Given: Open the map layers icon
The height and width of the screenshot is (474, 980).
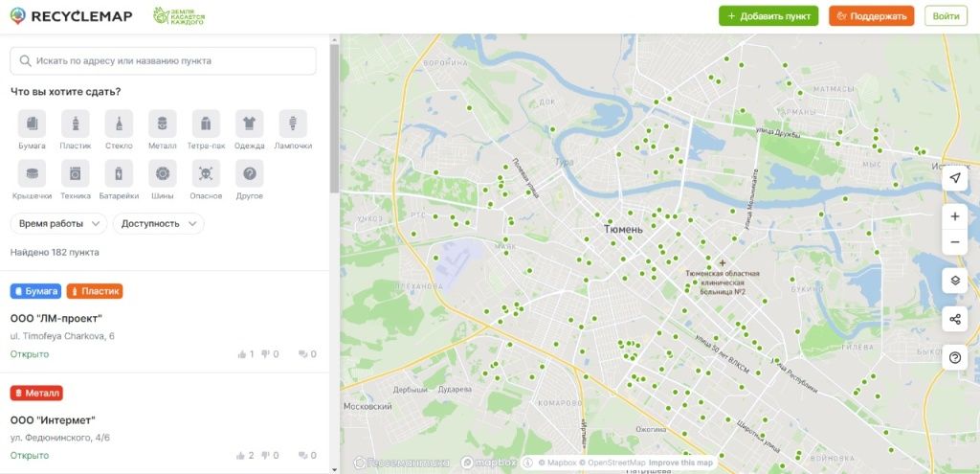Looking at the screenshot, I should click(954, 281).
